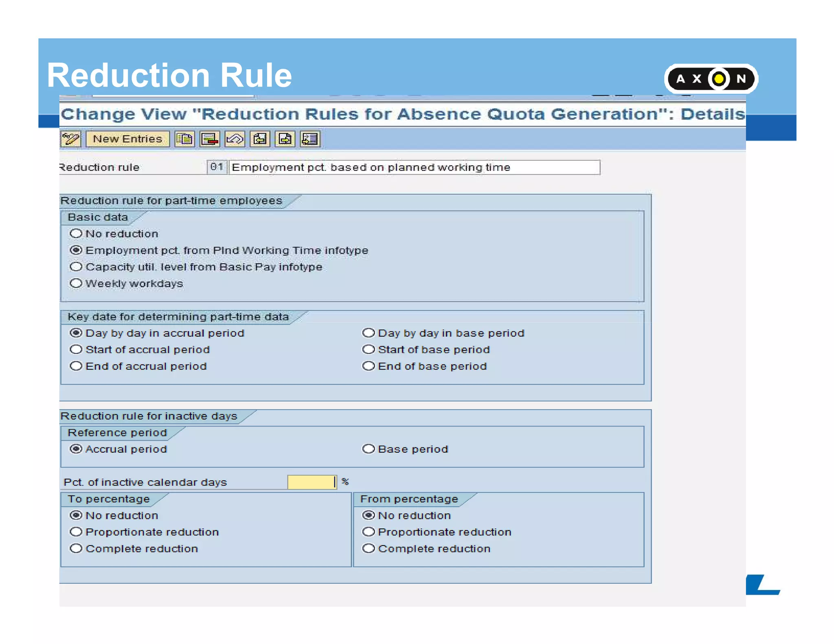Select No reduction under To percentage
Viewport: 834px width, 644px height.
point(76,515)
